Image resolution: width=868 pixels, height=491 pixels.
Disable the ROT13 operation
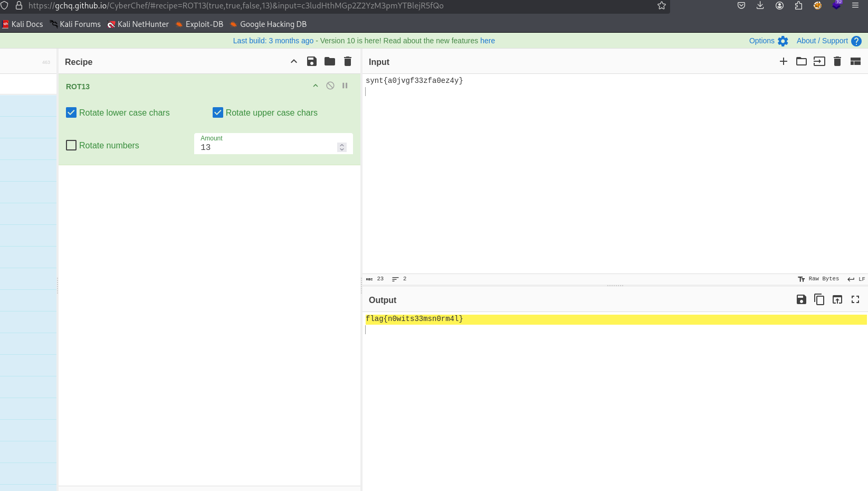point(330,86)
